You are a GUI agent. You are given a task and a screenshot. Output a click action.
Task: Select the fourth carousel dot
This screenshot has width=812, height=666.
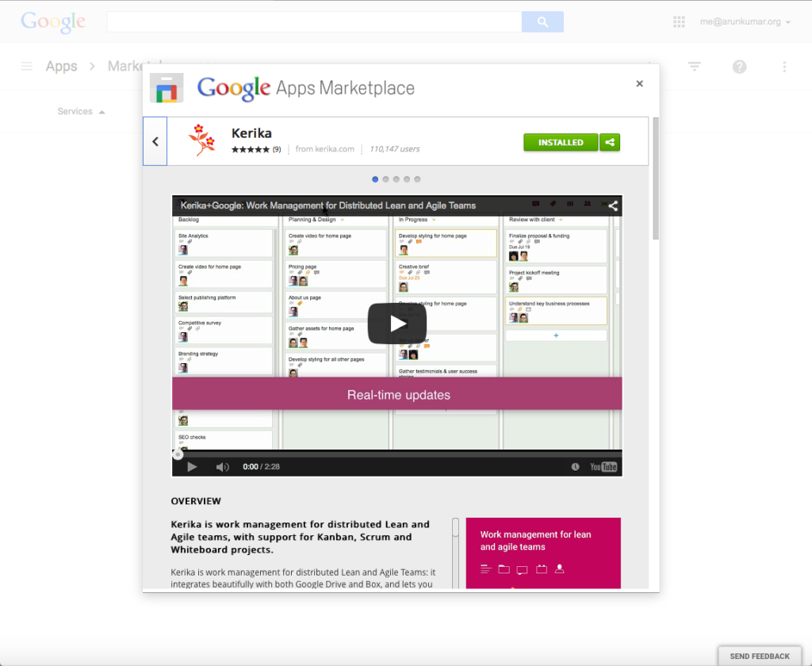407,179
